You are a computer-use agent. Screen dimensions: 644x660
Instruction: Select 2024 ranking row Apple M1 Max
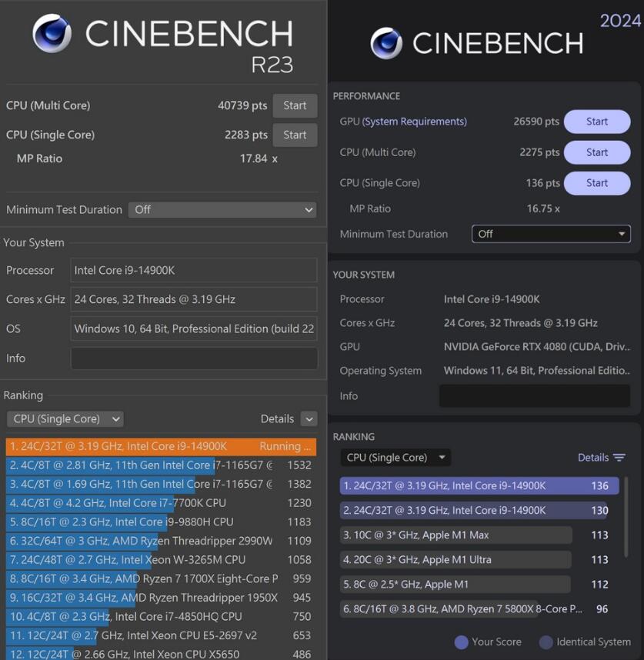click(479, 535)
